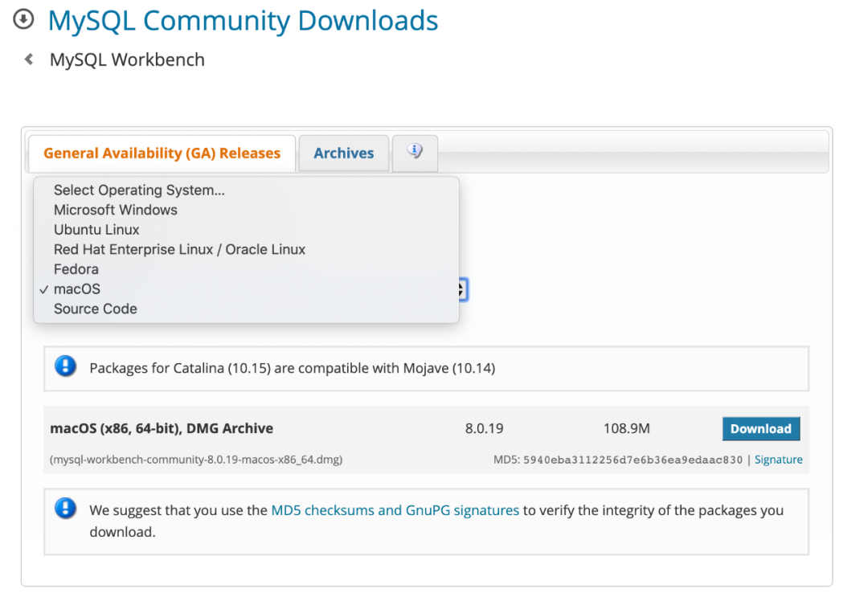Click the operating system select stepper arrows
The image size is (868, 597).
[462, 290]
